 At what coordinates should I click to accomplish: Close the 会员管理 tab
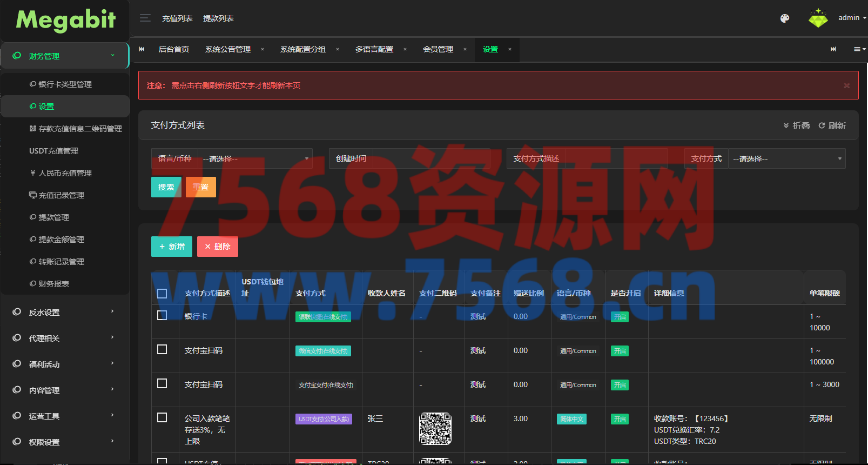[465, 49]
